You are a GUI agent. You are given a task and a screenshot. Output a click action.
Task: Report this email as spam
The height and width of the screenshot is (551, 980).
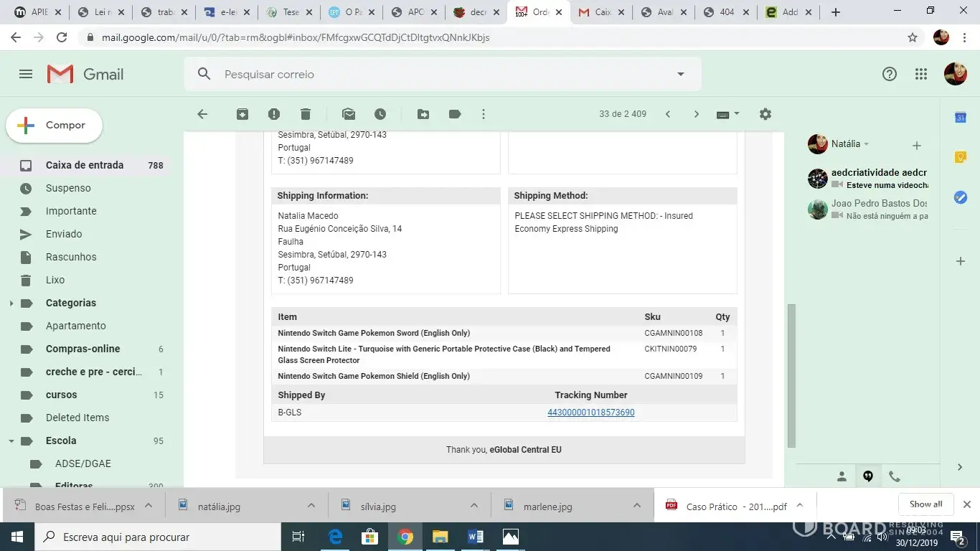(x=274, y=114)
